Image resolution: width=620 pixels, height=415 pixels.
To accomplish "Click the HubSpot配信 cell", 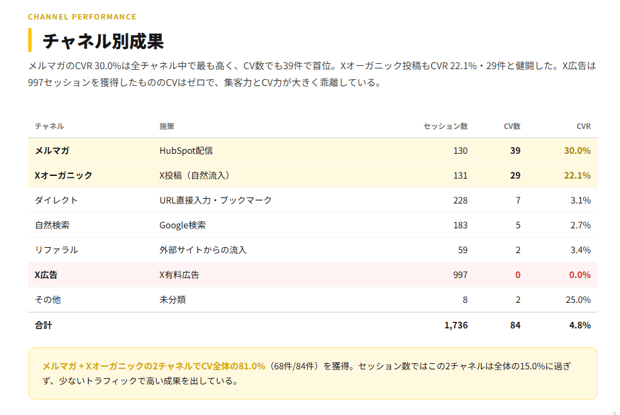I will [x=186, y=151].
